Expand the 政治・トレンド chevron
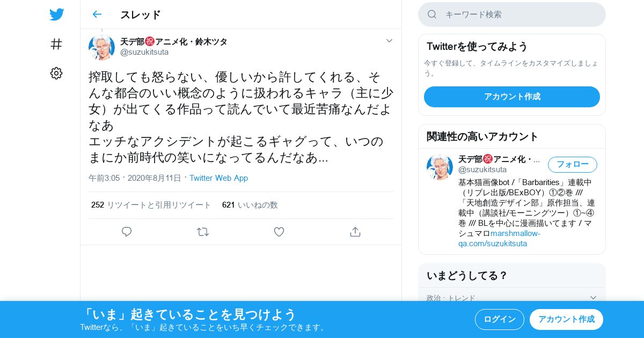644x338 pixels. coord(593,298)
